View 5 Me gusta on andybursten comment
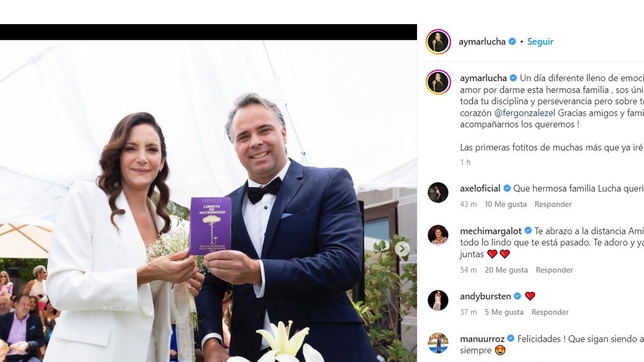This screenshot has width=644, height=362. pyautogui.click(x=504, y=312)
